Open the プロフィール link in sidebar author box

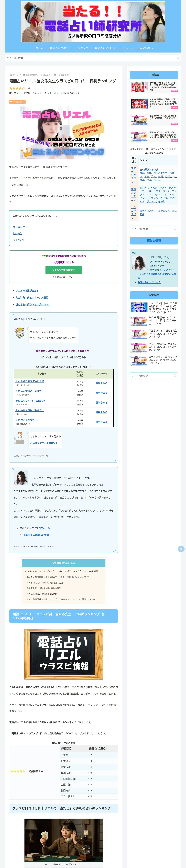pos(168,270)
